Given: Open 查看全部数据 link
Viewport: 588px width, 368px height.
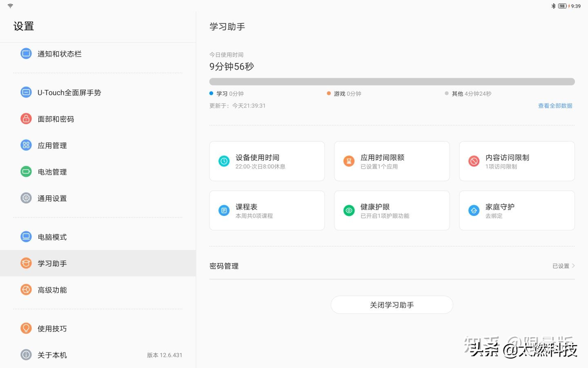Looking at the screenshot, I should [555, 105].
